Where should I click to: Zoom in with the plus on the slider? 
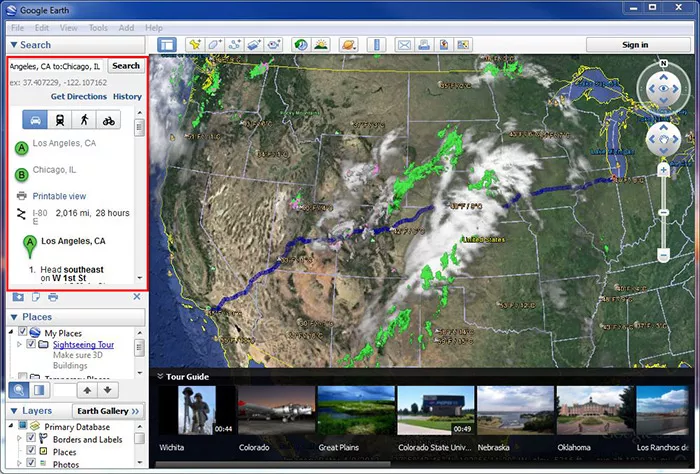click(663, 170)
